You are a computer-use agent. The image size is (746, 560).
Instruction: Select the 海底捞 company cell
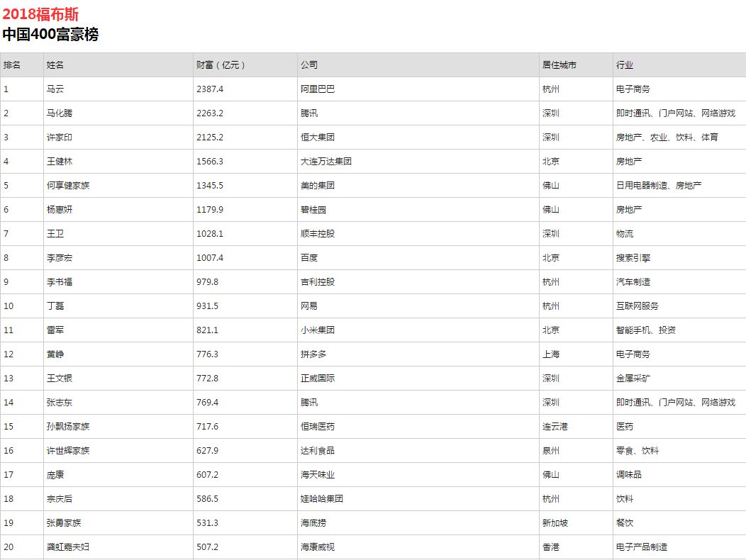click(313, 523)
